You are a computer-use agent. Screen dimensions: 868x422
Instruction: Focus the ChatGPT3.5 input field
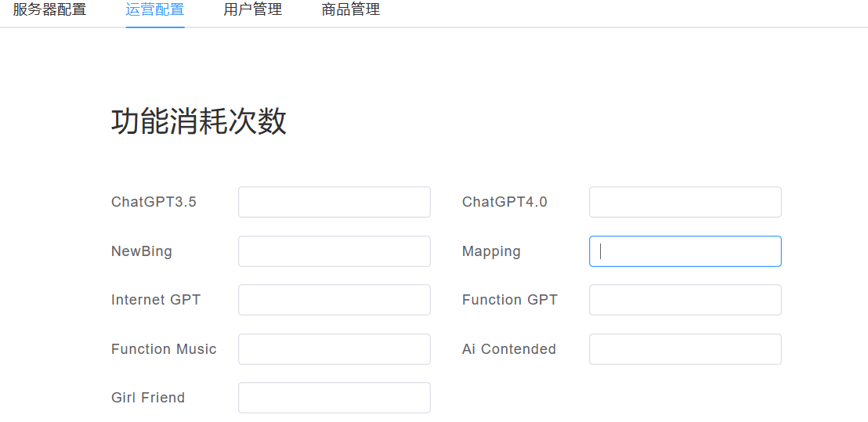pos(335,202)
